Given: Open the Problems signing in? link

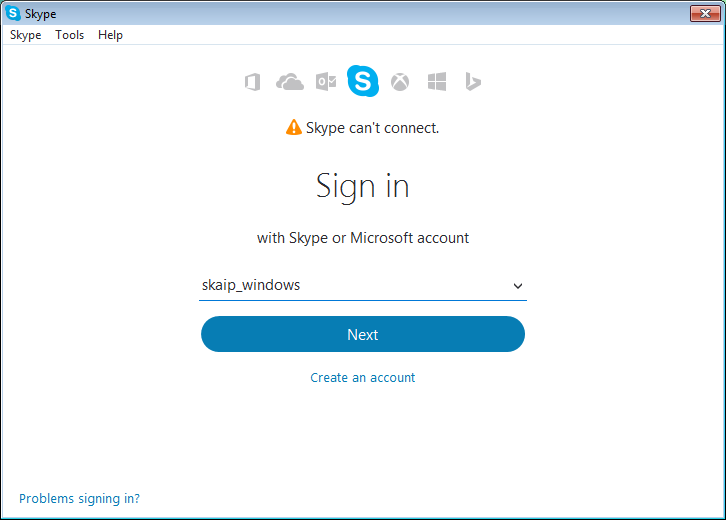Looking at the screenshot, I should (x=79, y=498).
